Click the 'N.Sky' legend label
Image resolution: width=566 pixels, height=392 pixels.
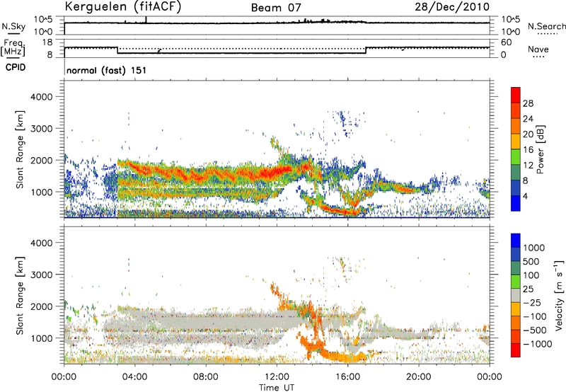(x=13, y=26)
